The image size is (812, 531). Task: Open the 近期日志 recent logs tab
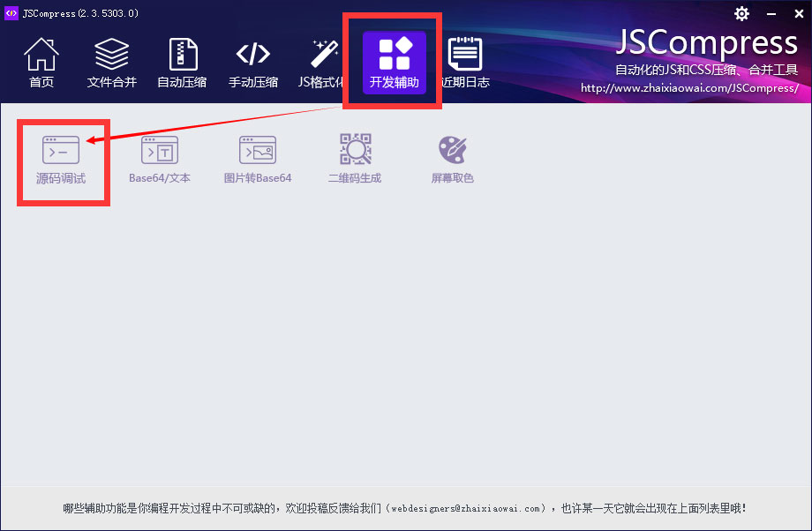465,63
